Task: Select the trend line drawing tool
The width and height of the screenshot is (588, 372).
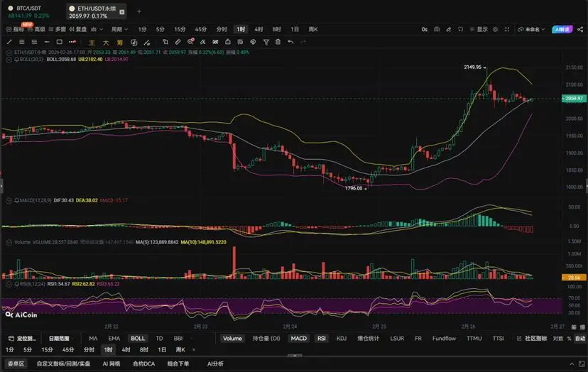Action: click(x=9, y=42)
